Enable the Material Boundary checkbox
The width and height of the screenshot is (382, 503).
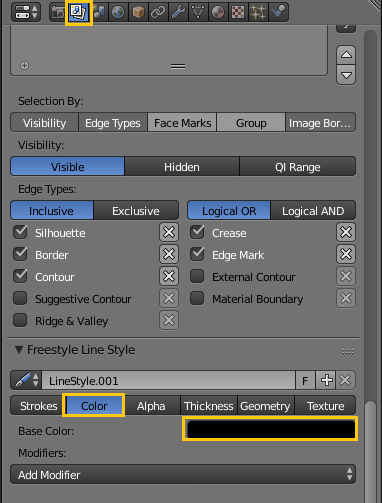pyautogui.click(x=197, y=298)
